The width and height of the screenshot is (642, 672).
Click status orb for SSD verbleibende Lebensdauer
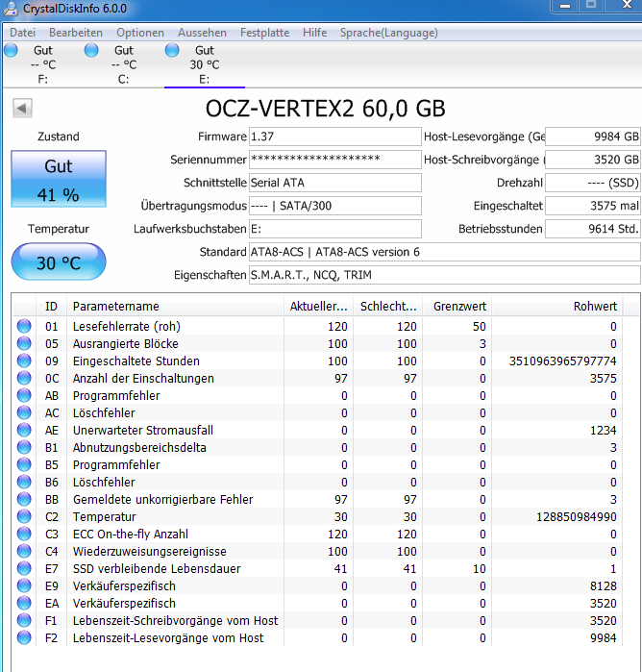(24, 568)
